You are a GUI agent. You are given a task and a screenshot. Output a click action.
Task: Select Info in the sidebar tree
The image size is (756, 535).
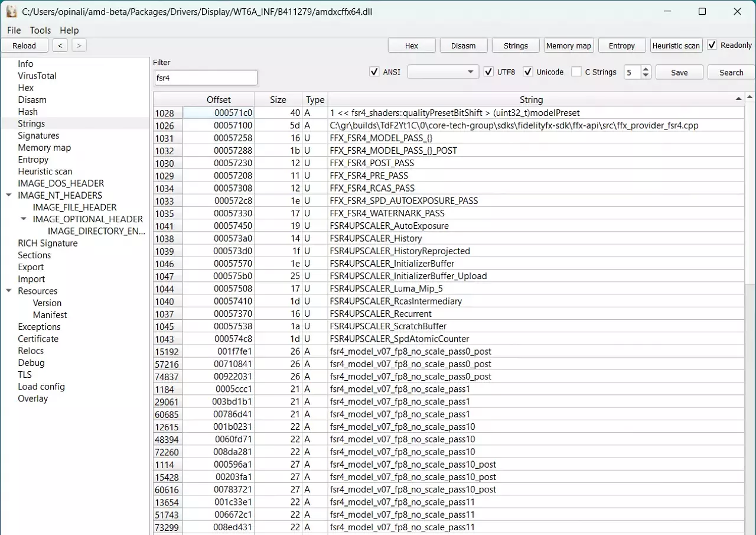tap(25, 64)
